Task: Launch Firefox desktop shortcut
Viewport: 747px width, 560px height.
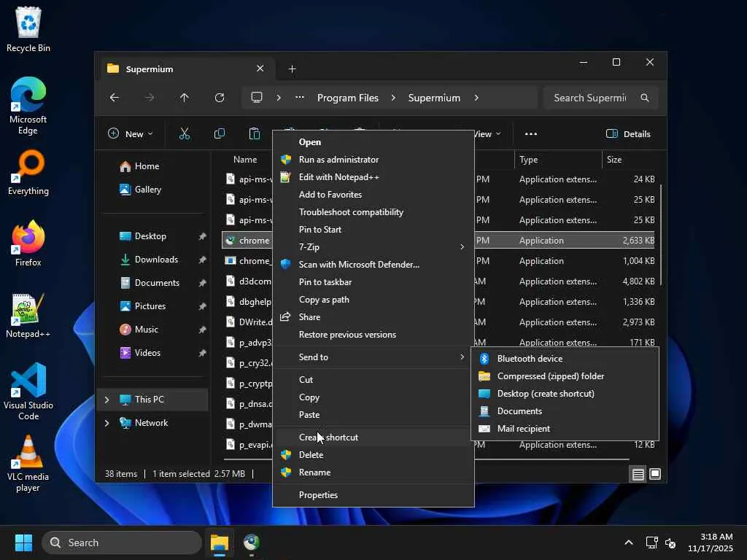Action: click(28, 243)
